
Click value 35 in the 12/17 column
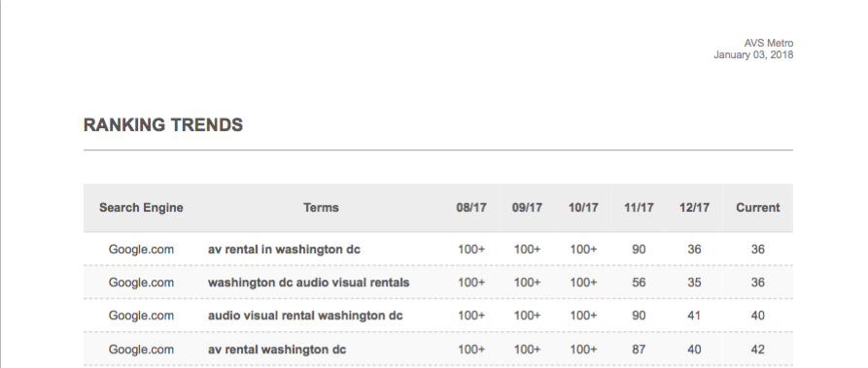(x=694, y=283)
